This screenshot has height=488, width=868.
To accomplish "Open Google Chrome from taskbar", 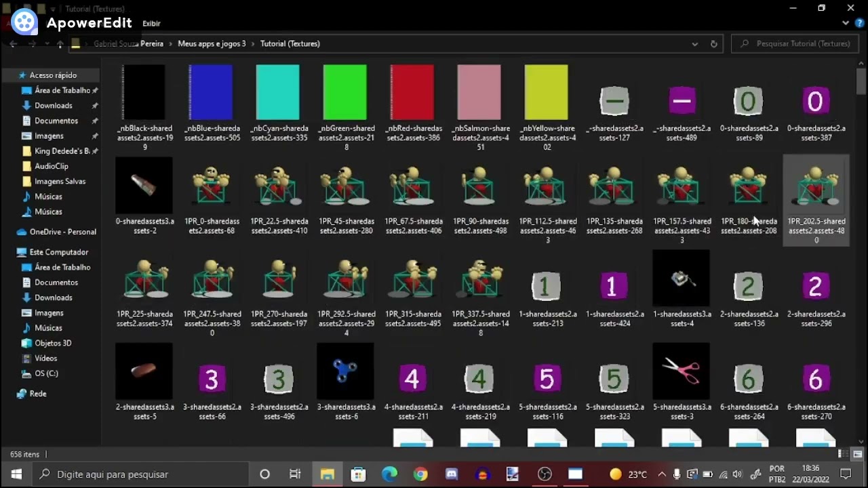I will pos(420,474).
